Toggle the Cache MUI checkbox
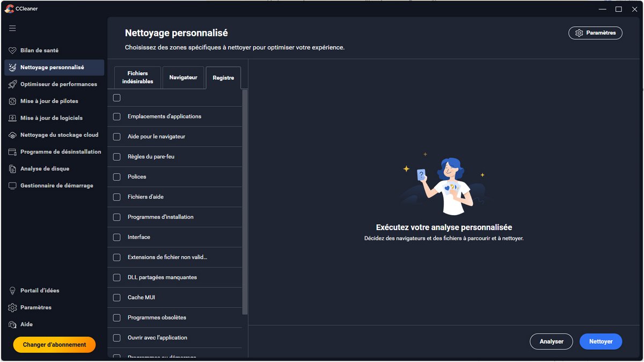Image resolution: width=644 pixels, height=362 pixels. pos(116,298)
